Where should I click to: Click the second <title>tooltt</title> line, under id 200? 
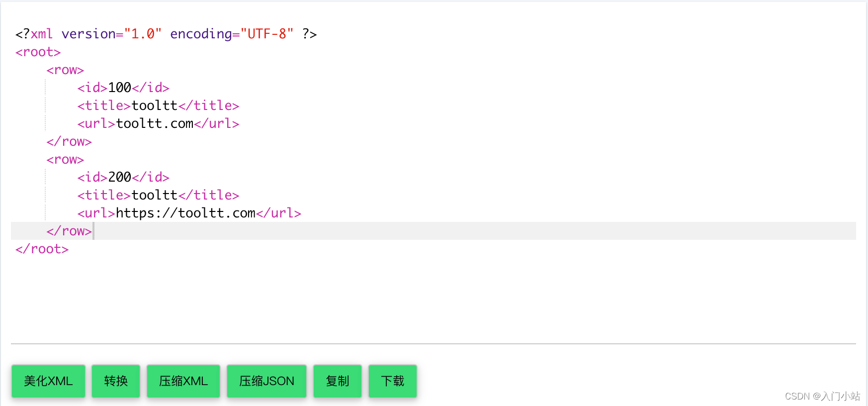click(x=158, y=195)
